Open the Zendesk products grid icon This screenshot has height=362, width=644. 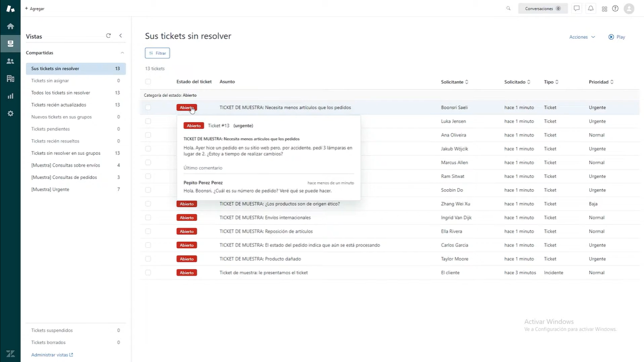click(x=604, y=8)
